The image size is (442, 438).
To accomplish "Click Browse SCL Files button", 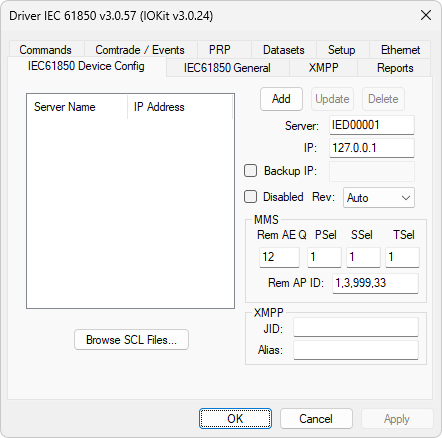I will pos(131,340).
